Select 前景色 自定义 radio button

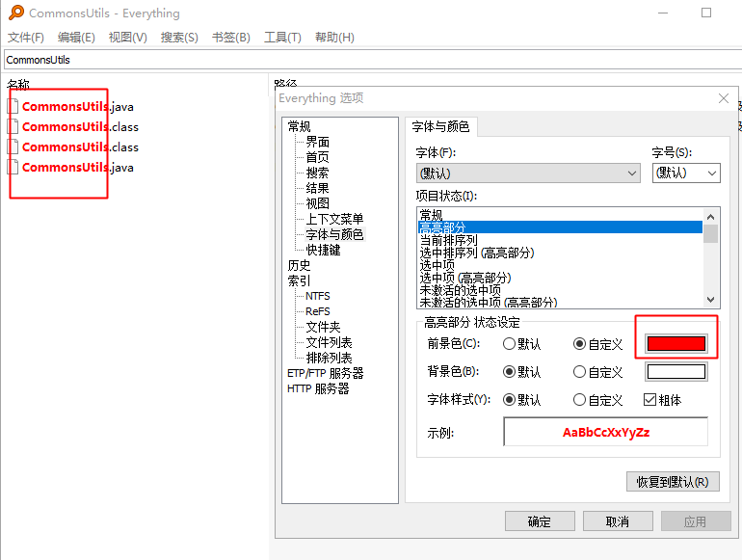579,344
